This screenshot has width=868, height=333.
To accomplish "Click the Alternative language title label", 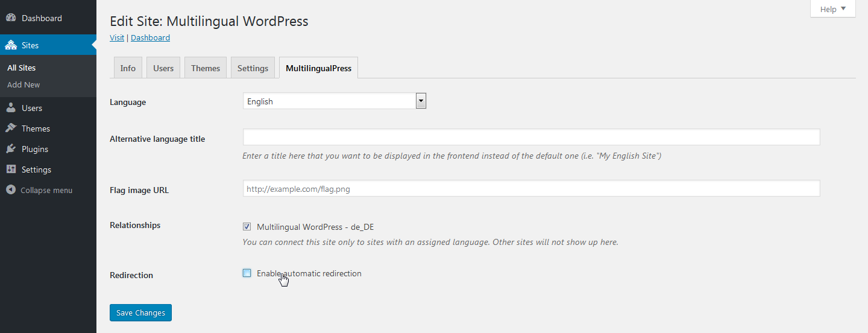I will point(157,139).
